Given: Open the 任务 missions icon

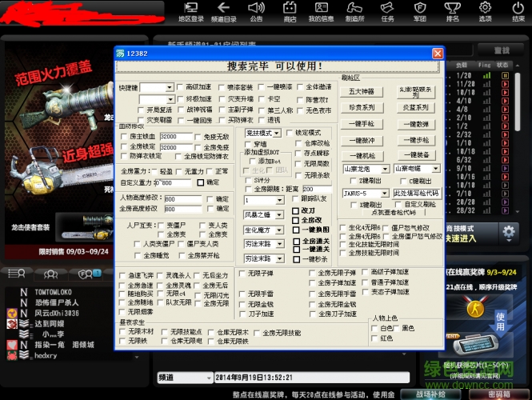Looking at the screenshot, I should (388, 11).
